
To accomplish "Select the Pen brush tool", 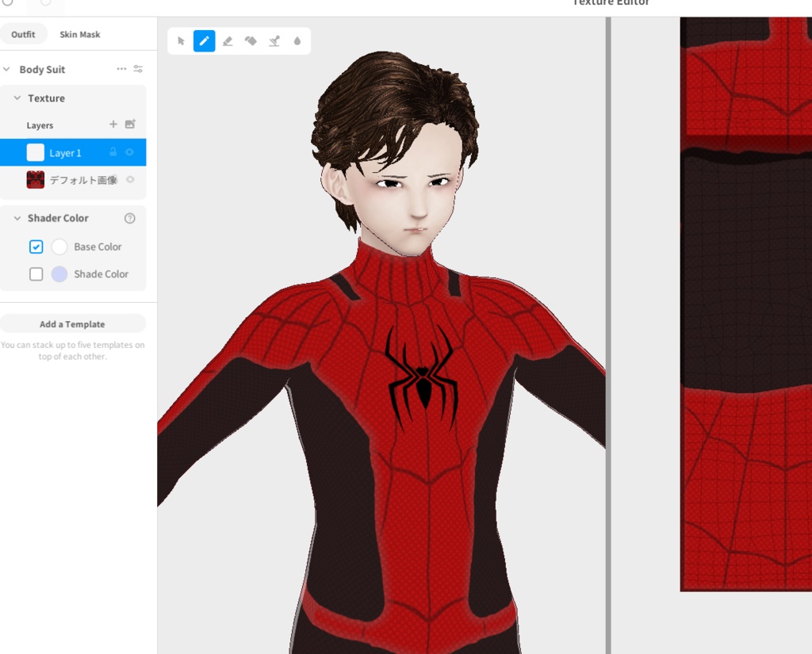I will coord(204,41).
